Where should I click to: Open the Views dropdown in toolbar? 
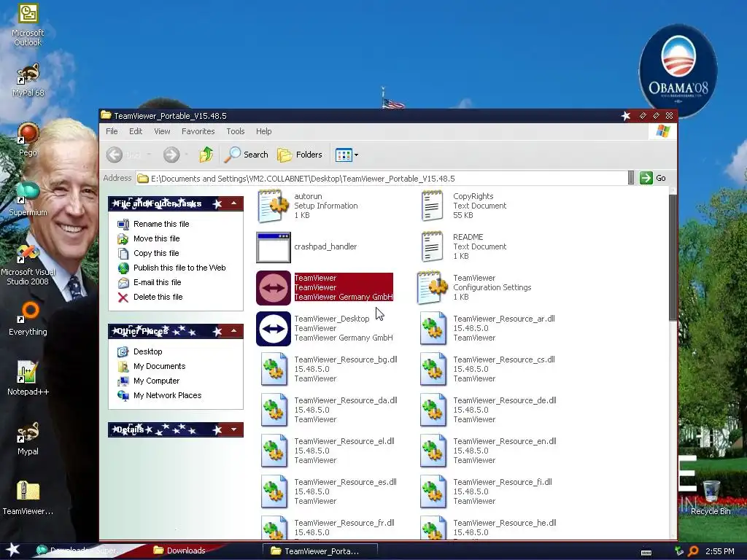point(347,155)
